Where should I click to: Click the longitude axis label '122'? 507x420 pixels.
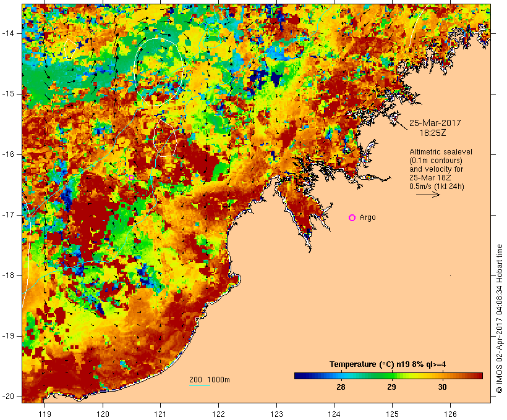219,414
